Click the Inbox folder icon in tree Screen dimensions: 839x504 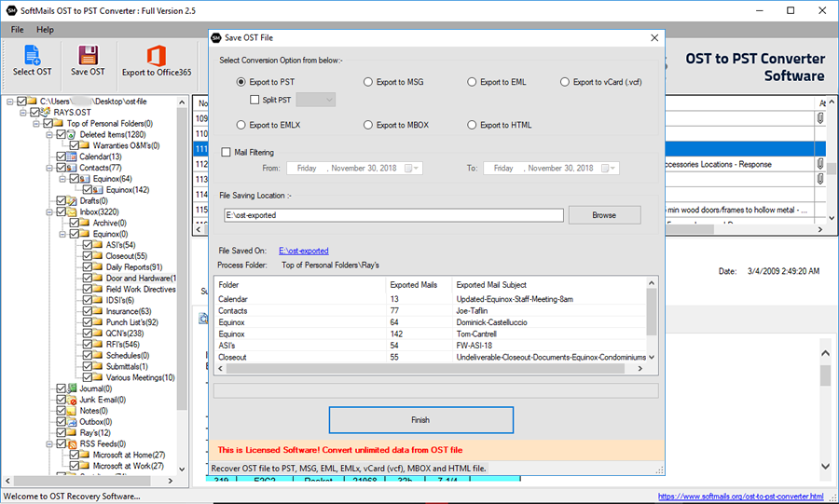73,212
